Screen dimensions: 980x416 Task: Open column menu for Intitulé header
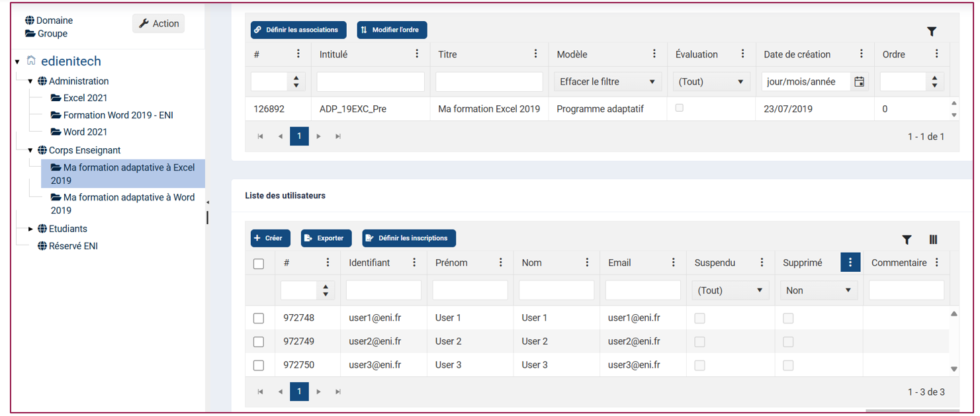tap(417, 54)
